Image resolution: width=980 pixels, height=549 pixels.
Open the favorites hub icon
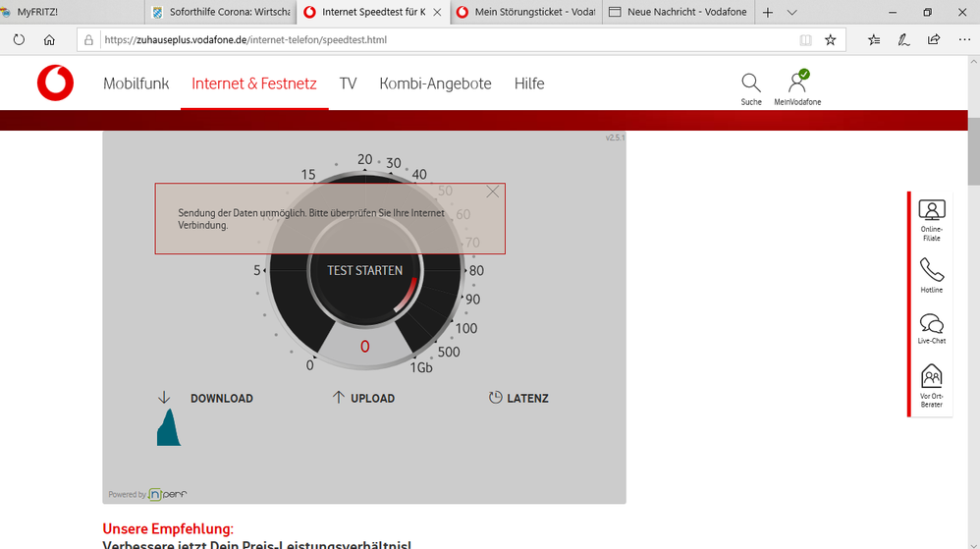pos(874,40)
